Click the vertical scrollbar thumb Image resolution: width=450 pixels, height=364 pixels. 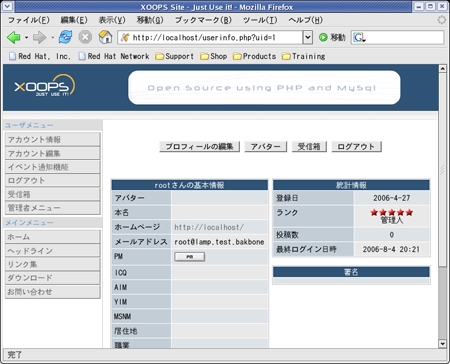coord(442,170)
